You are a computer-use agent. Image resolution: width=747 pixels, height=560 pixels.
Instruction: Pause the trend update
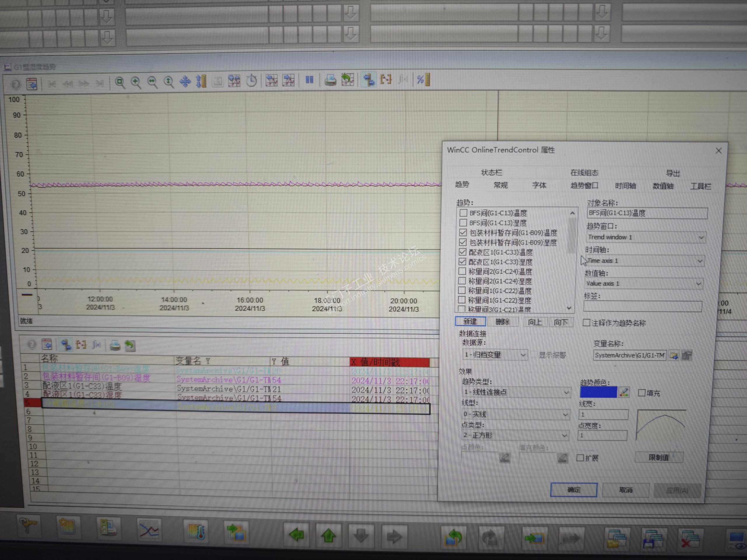click(x=309, y=80)
